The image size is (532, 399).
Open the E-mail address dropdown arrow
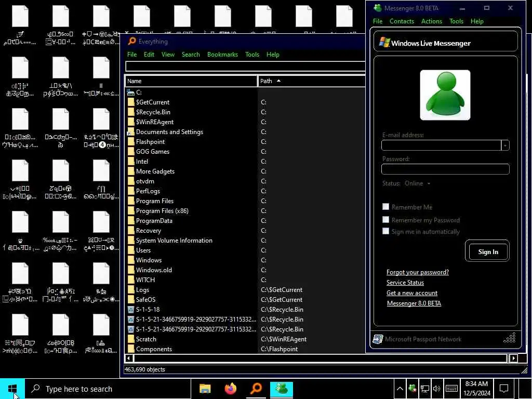(x=505, y=145)
